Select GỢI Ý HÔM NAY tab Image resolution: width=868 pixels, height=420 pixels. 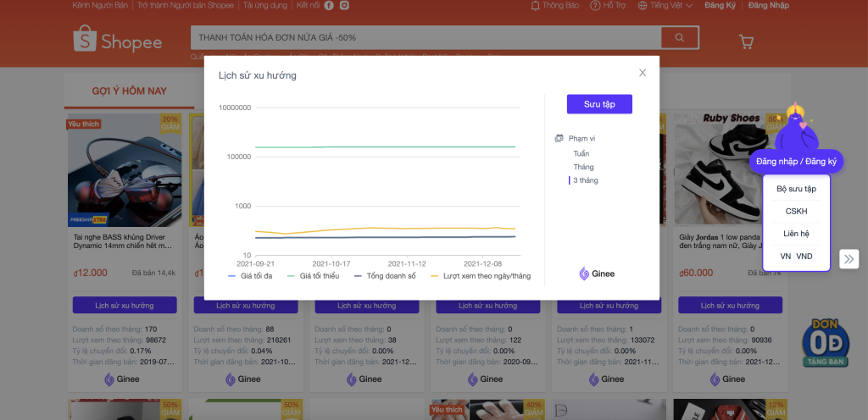point(129,91)
